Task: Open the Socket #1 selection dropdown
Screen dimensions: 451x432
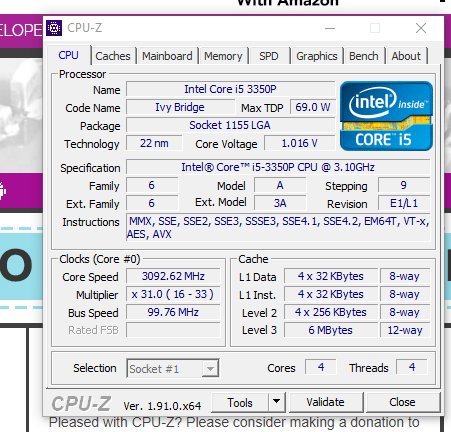Action: click(173, 368)
